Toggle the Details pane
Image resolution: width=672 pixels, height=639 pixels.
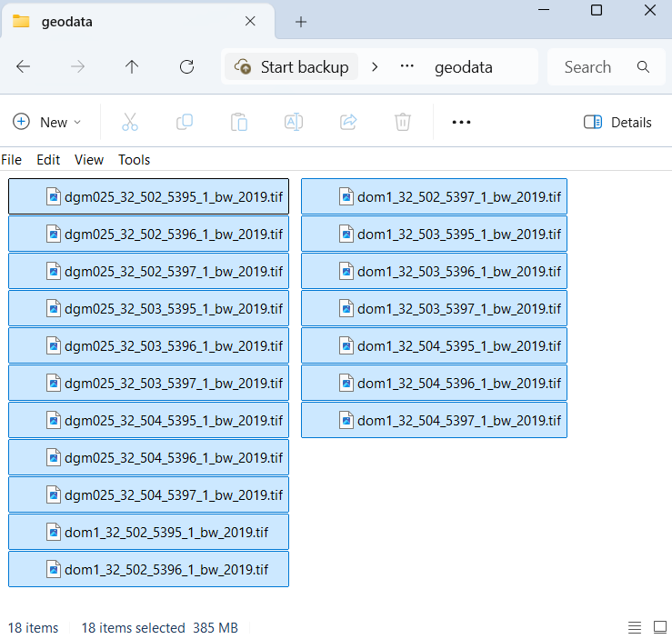(617, 122)
